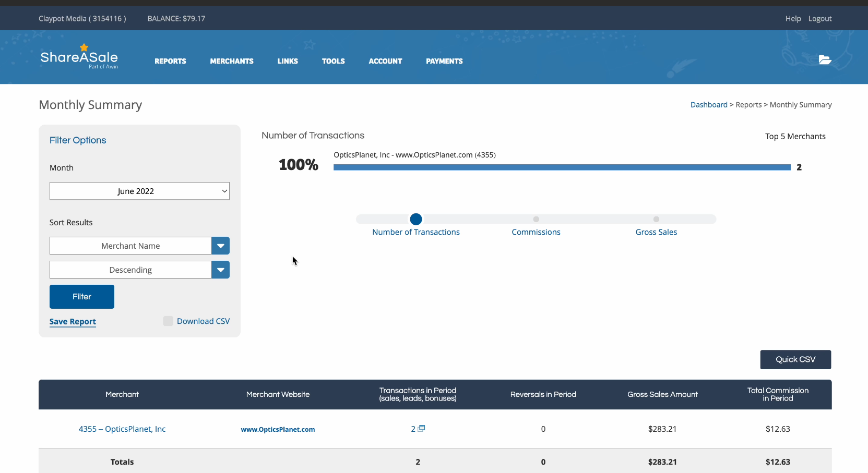Click the Save Report link
This screenshot has height=473, width=868.
[73, 322]
